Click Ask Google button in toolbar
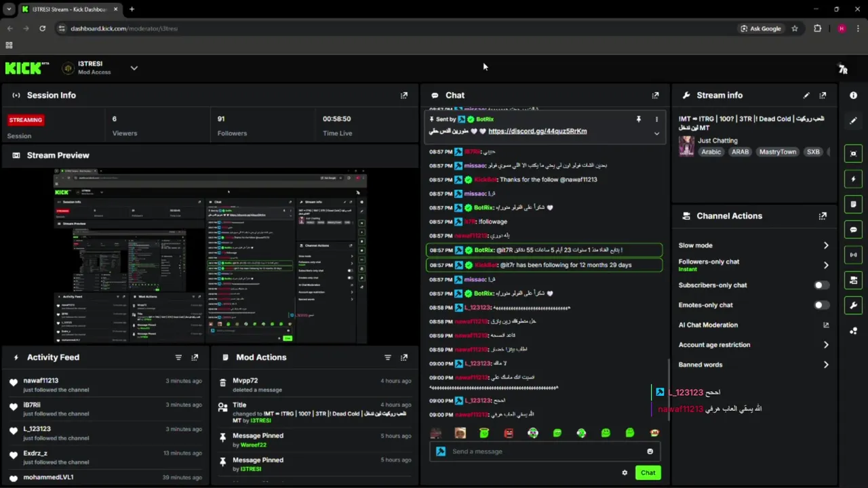 point(760,28)
